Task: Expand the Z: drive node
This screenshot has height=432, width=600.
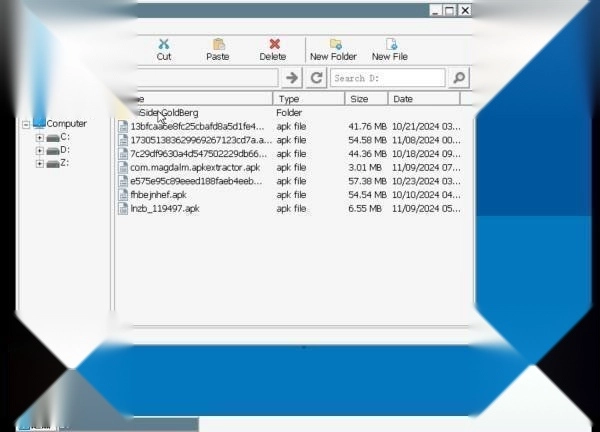Action: tap(39, 163)
